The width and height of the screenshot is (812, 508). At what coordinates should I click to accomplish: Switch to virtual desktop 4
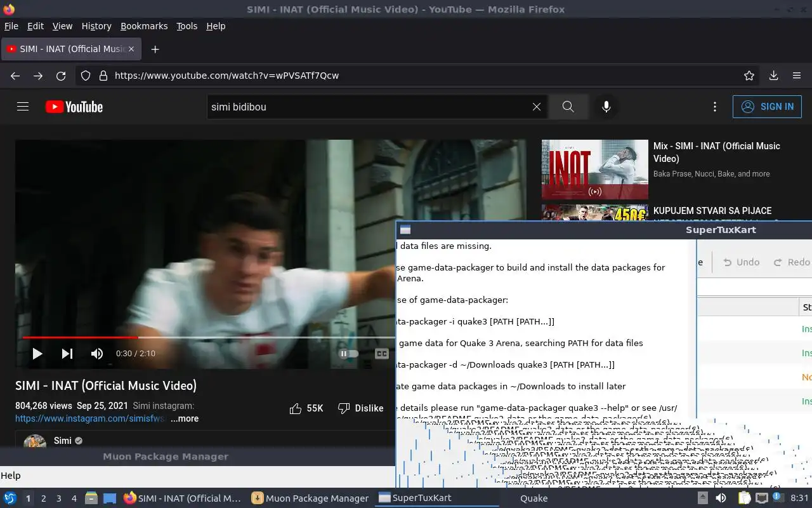coord(74,498)
